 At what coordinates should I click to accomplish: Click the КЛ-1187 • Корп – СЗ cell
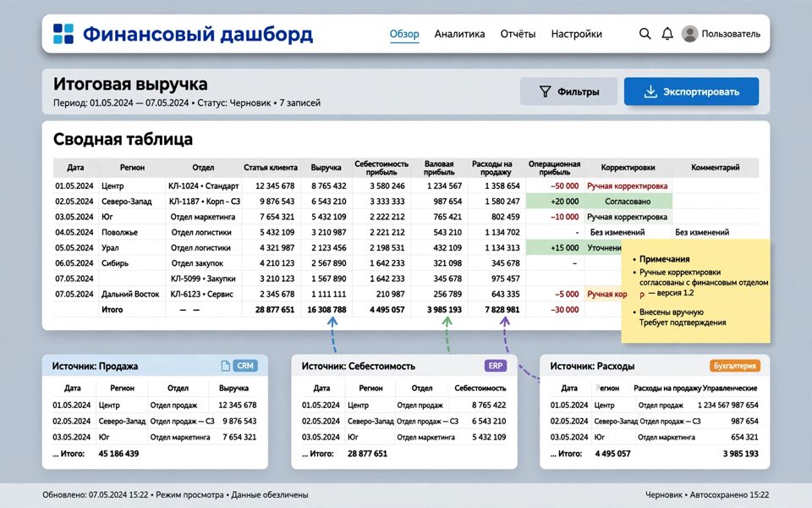tap(205, 202)
